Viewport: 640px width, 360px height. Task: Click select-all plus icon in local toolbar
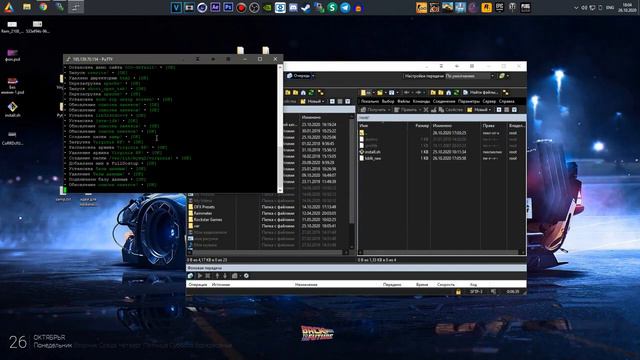[x=332, y=101]
